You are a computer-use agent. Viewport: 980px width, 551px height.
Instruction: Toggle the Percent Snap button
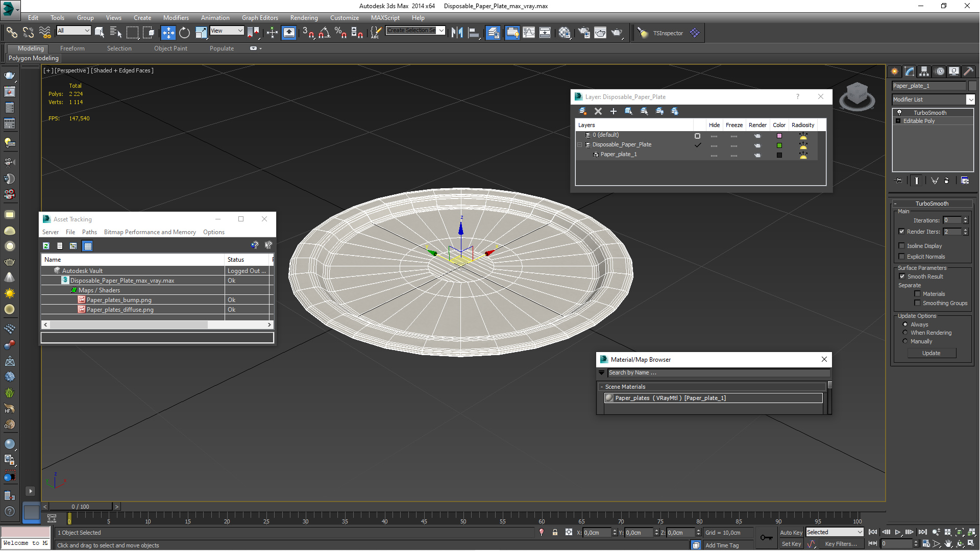coord(340,33)
